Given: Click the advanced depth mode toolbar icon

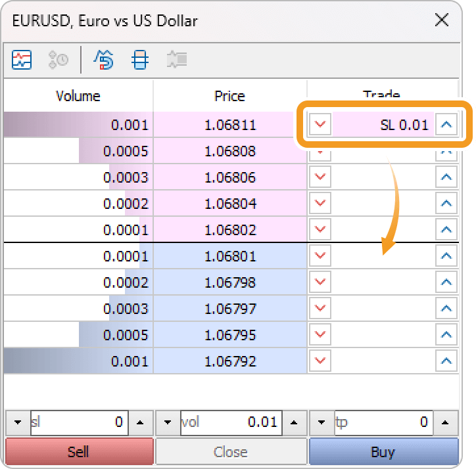Looking at the screenshot, I should coord(140,60).
